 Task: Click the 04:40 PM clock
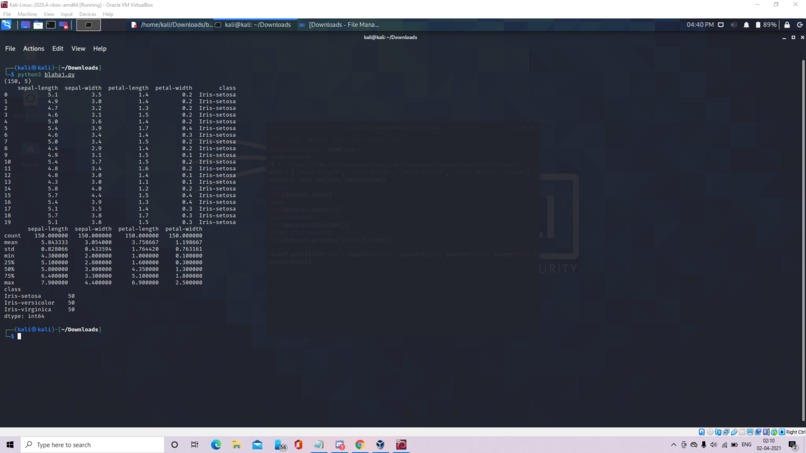click(x=700, y=25)
